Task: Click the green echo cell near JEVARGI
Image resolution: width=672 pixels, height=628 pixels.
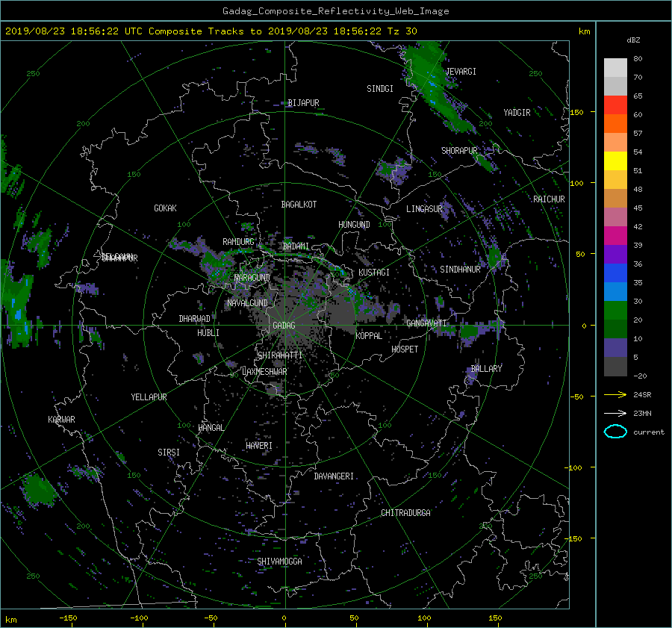Action: click(435, 86)
